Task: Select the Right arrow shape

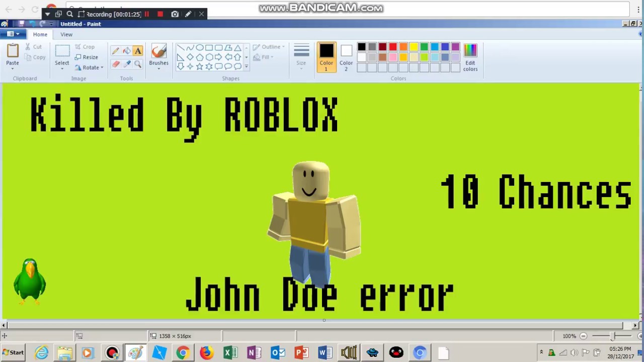Action: [218, 57]
